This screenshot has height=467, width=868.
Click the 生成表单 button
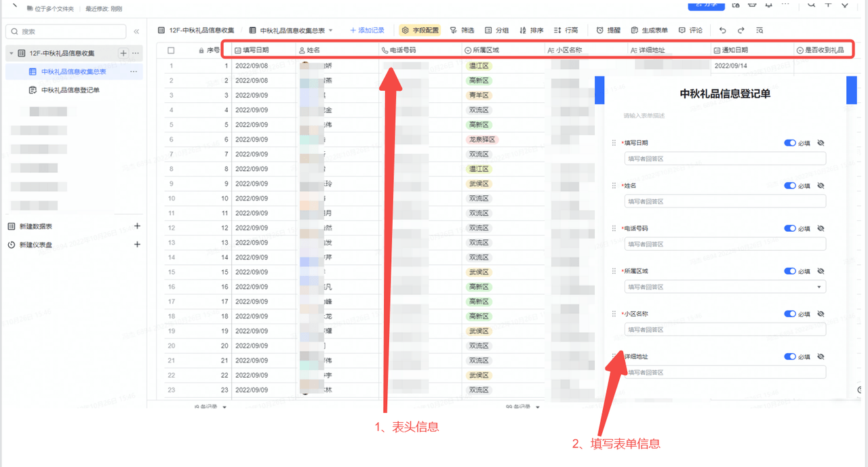[x=649, y=31]
